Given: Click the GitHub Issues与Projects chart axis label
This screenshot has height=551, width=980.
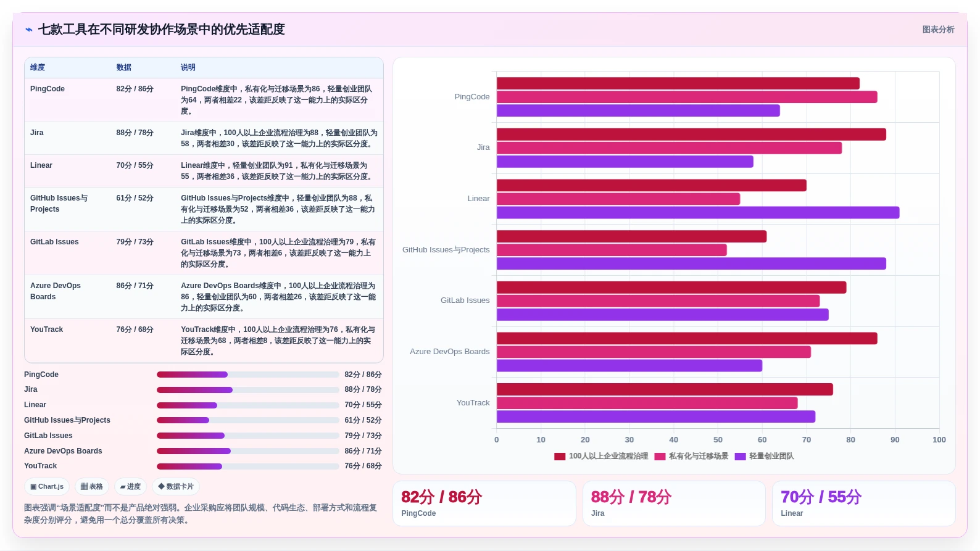Looking at the screenshot, I should (x=446, y=250).
